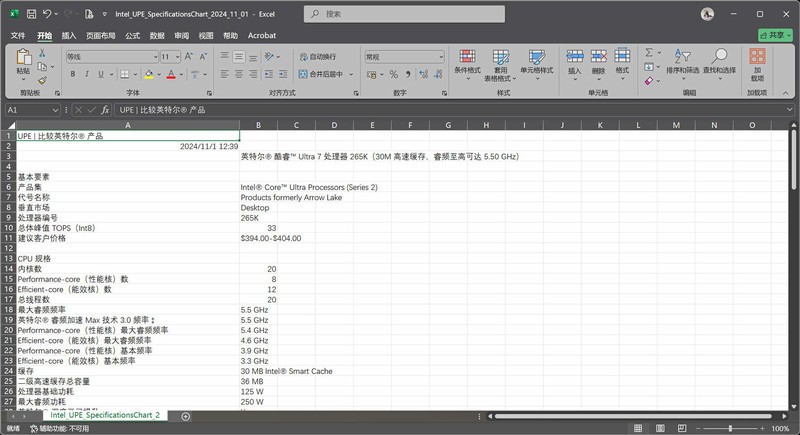Screen dimensions: 800x435
Task: Toggle Underline formatting
Action: pos(101,74)
